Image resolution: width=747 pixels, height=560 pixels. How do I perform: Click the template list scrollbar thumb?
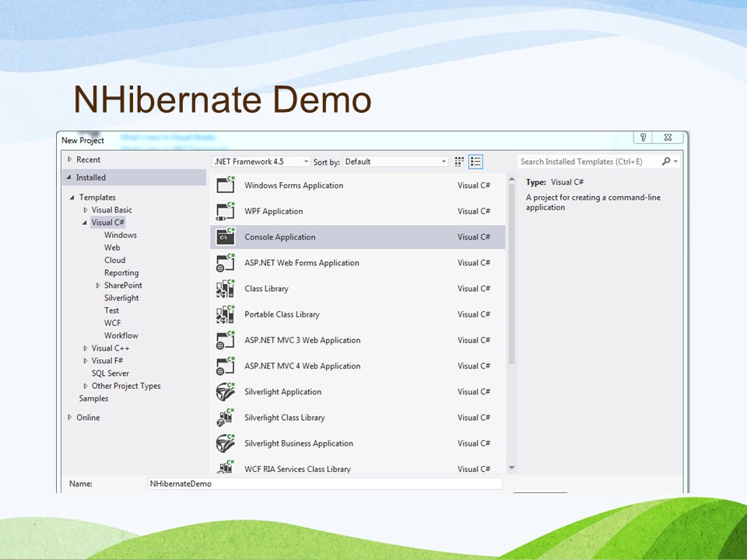pyautogui.click(x=512, y=274)
